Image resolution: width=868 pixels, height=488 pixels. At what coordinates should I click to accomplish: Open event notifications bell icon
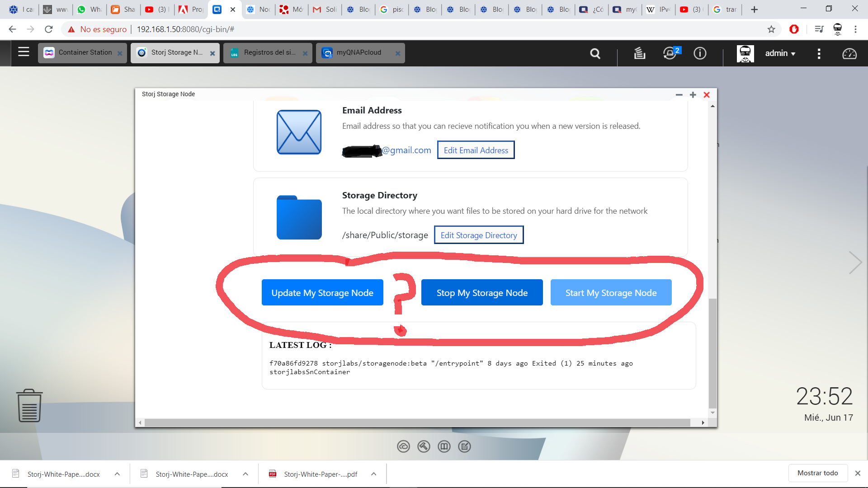(670, 53)
